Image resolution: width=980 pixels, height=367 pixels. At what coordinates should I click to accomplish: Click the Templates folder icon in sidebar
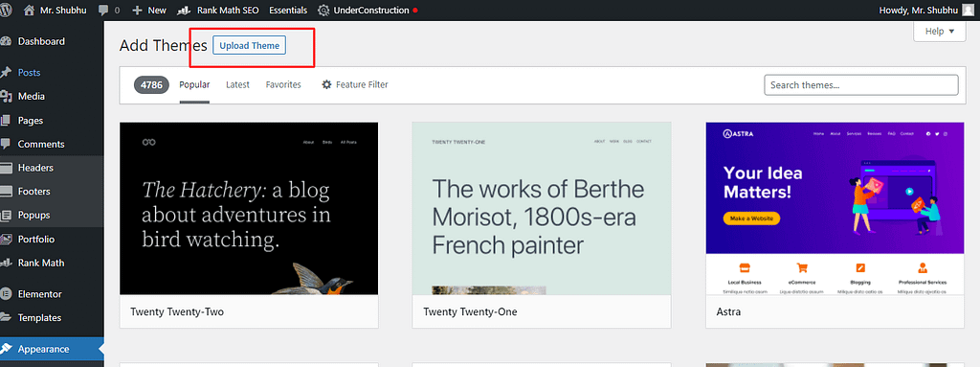click(7, 317)
